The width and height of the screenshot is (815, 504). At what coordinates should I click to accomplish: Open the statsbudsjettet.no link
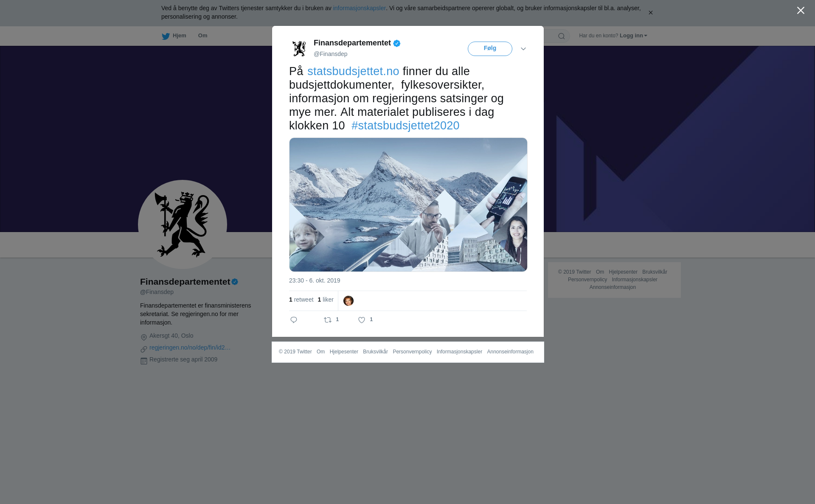[353, 71]
